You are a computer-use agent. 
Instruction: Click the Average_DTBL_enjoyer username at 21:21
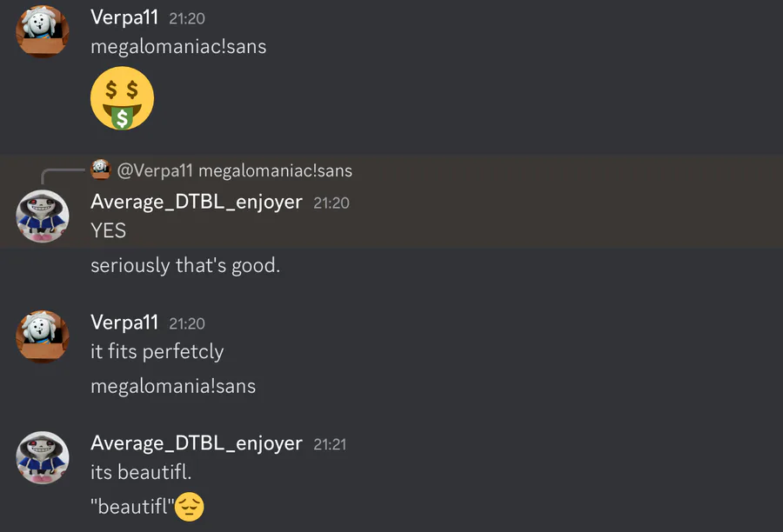pos(197,443)
